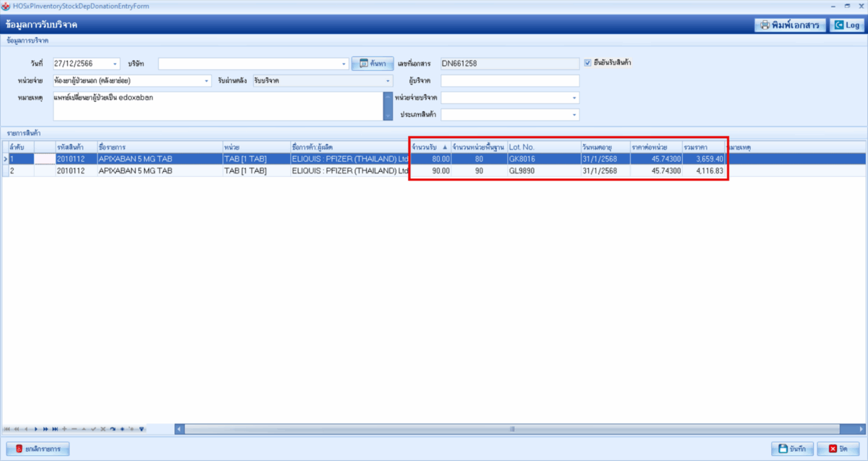
Task: Click the บันทึก save button
Action: pos(793,449)
